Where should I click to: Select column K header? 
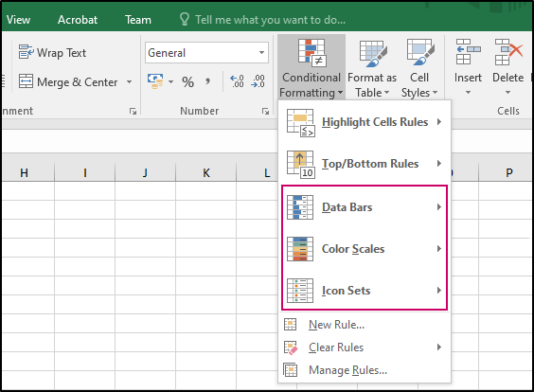[206, 172]
